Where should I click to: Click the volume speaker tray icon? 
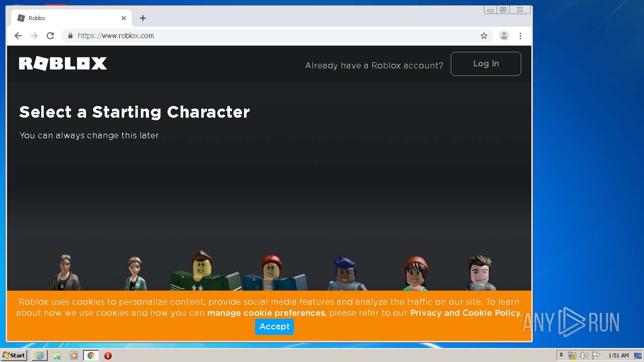coord(584,355)
